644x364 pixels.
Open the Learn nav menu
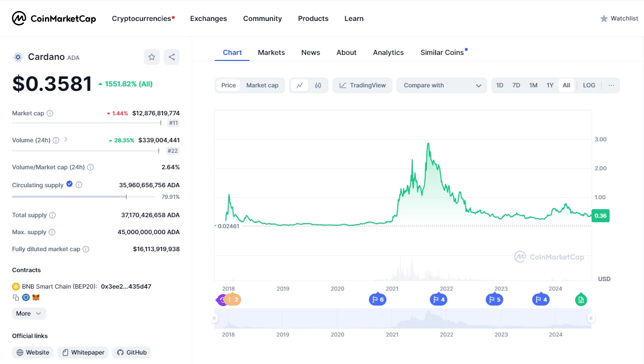tap(354, 18)
